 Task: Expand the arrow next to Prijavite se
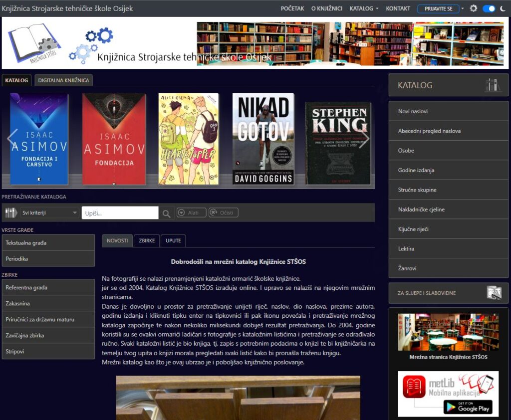click(x=463, y=8)
